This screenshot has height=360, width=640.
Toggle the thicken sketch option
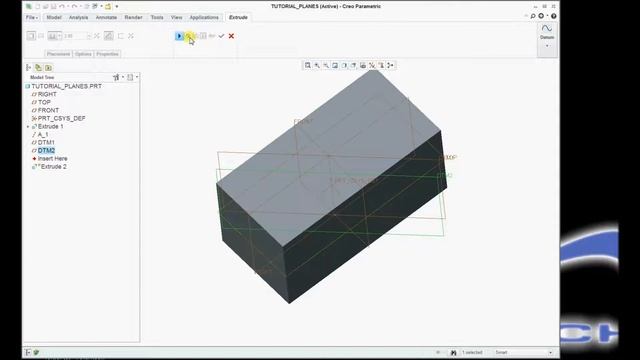121,36
